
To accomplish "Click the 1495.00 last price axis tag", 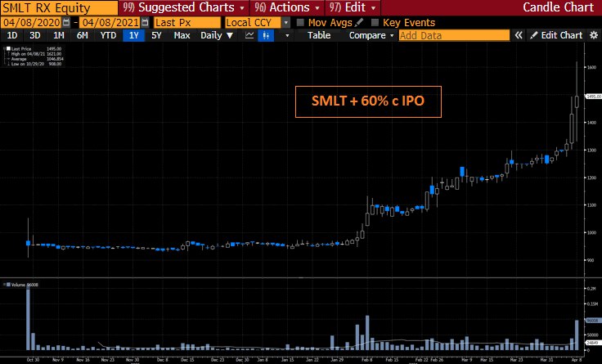I will click(593, 97).
